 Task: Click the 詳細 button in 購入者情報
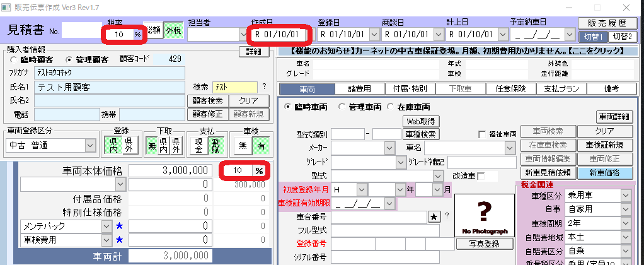(x=254, y=52)
